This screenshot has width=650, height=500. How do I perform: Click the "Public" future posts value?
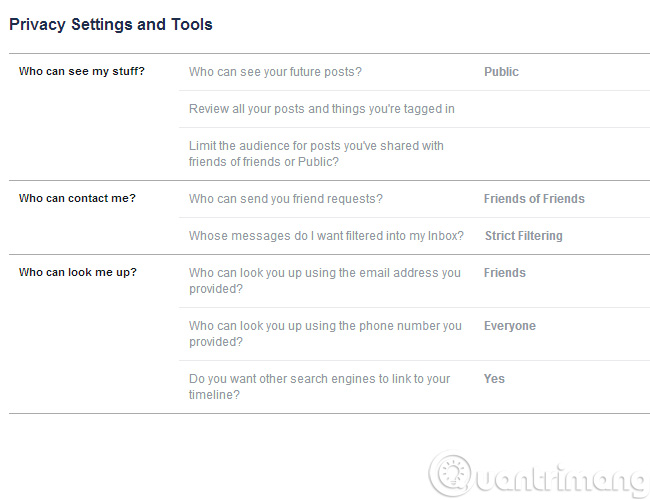[x=501, y=72]
